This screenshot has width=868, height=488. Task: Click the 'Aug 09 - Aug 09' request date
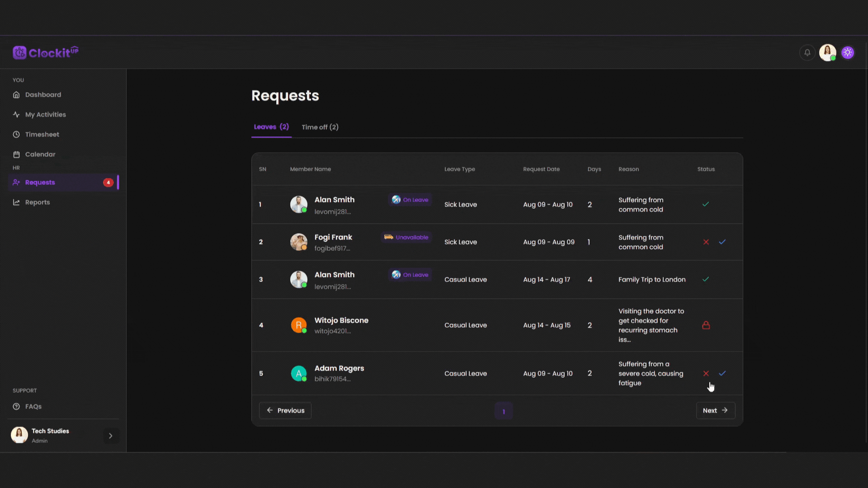click(x=549, y=242)
